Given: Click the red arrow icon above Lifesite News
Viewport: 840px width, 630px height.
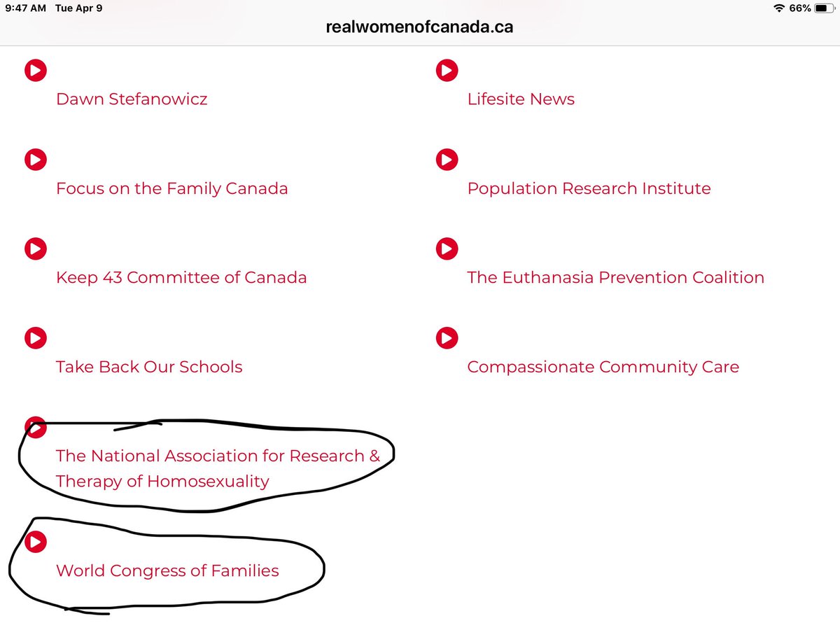Looking at the screenshot, I should [x=447, y=70].
